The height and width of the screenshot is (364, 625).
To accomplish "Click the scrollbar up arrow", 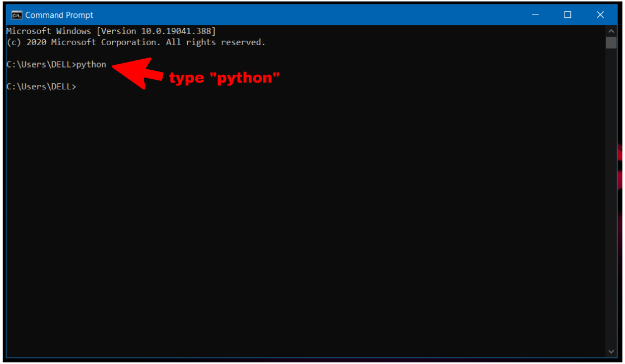I will (x=611, y=31).
